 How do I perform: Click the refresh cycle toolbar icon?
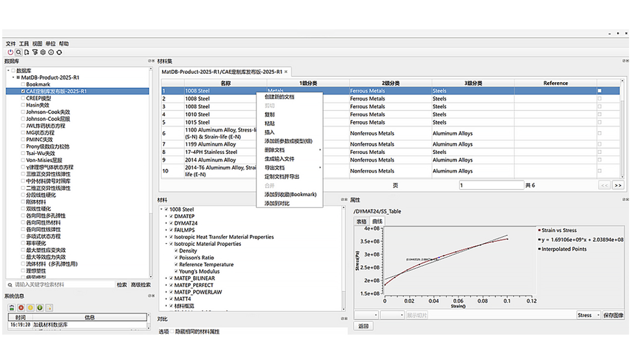[x=59, y=52]
